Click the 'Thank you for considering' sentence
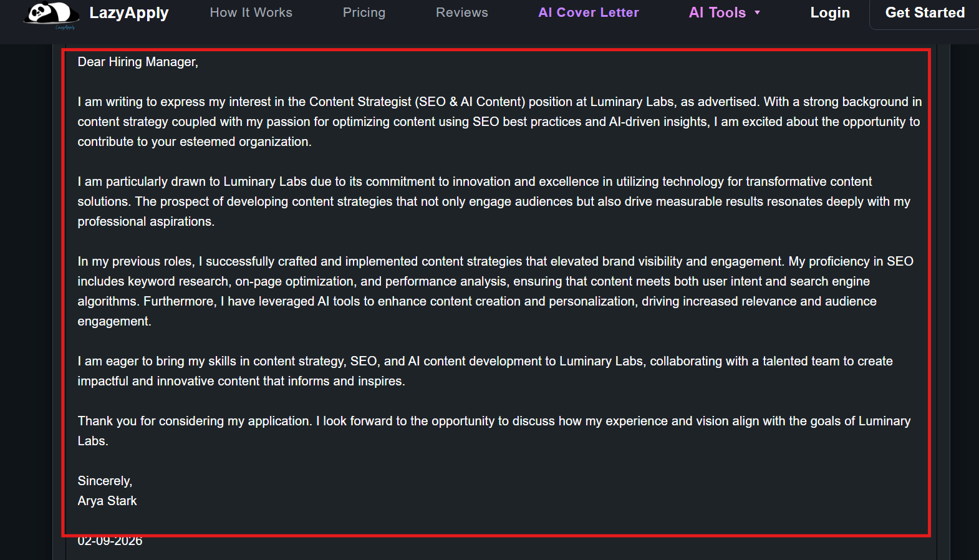 click(493, 421)
